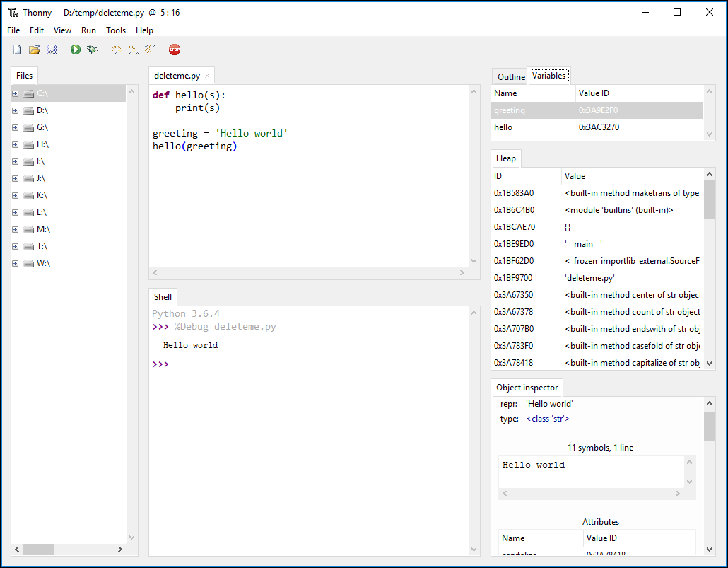The image size is (728, 568).
Task: Close the deleteme.py editor tab
Action: (207, 76)
